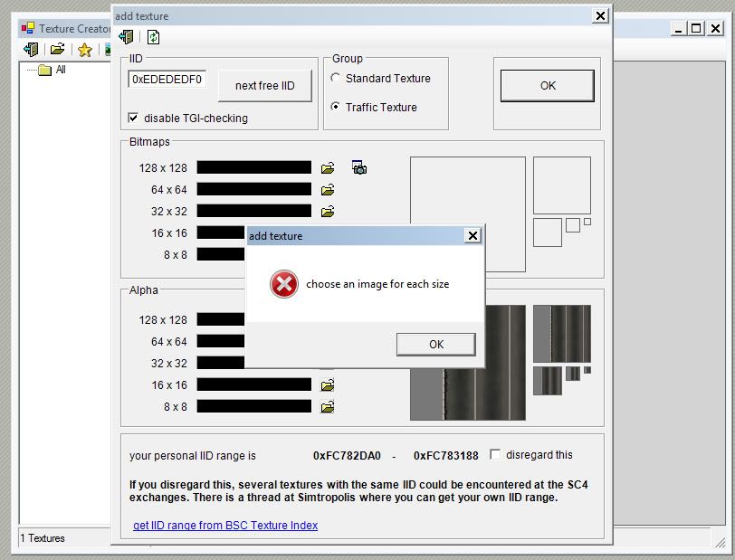Image resolution: width=735 pixels, height=560 pixels.
Task: Click the Bitmaps 128 x 128 path field
Action: click(x=254, y=167)
